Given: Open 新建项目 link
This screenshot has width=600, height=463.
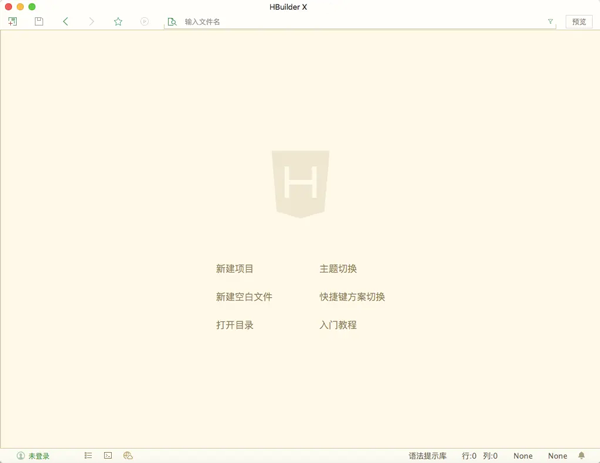Looking at the screenshot, I should tap(235, 269).
